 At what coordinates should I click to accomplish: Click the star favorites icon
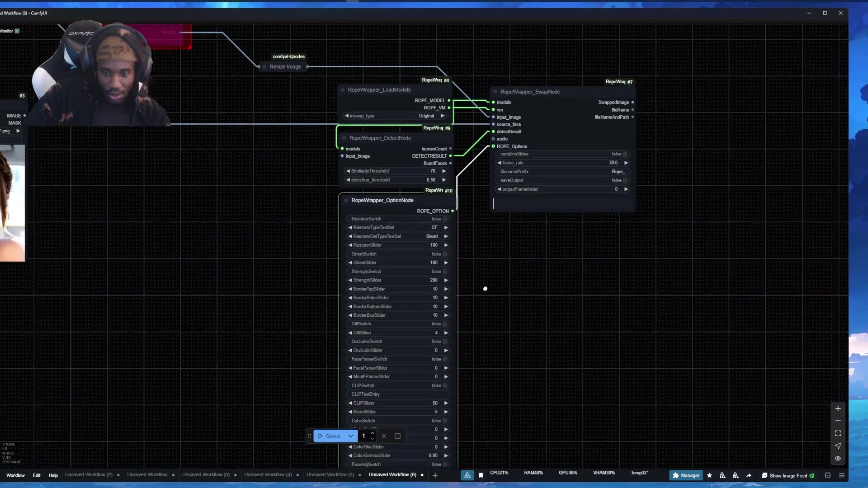coord(709,475)
